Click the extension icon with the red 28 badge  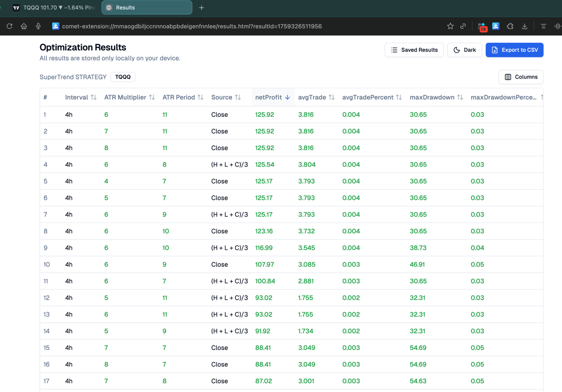point(482,27)
